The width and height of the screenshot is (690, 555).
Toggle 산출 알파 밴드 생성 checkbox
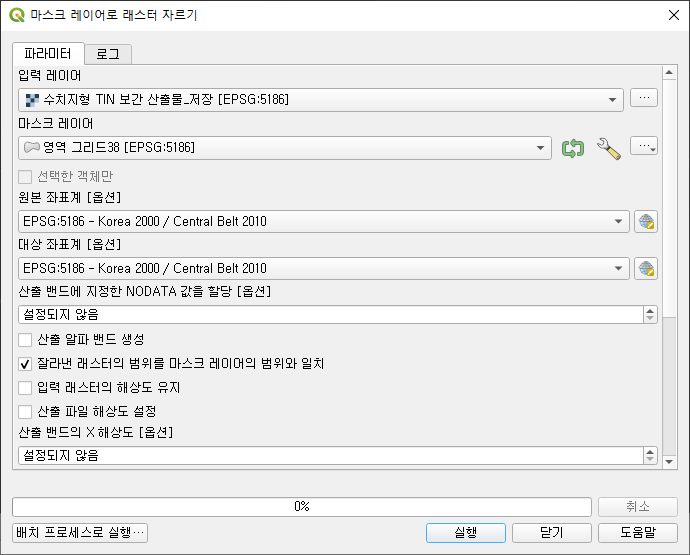(x=25, y=340)
